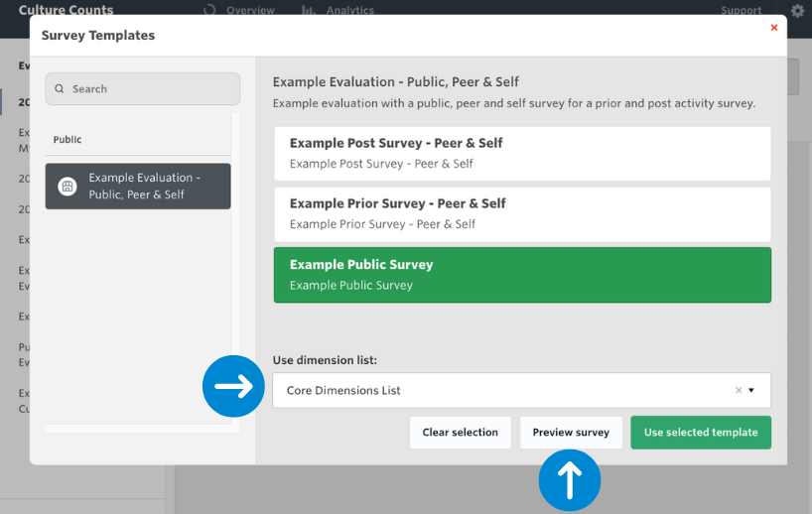
Task: Focus the template Search field
Action: (x=149, y=89)
